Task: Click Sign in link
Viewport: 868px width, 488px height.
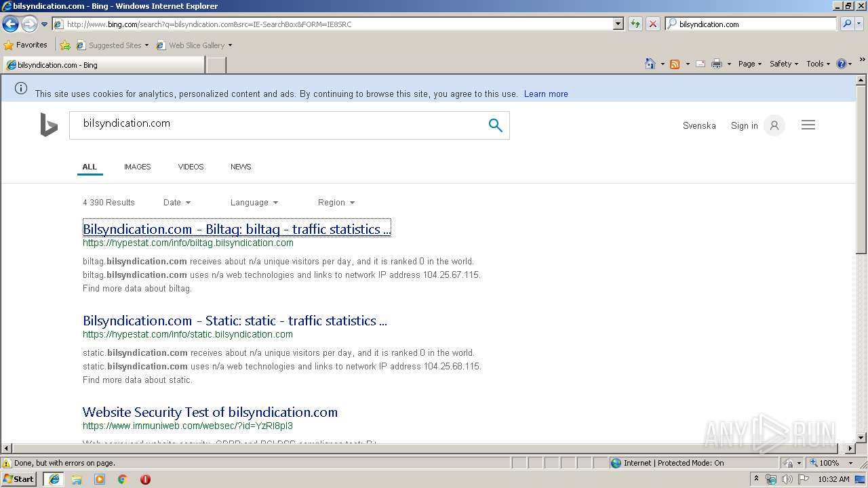Action: click(x=744, y=126)
